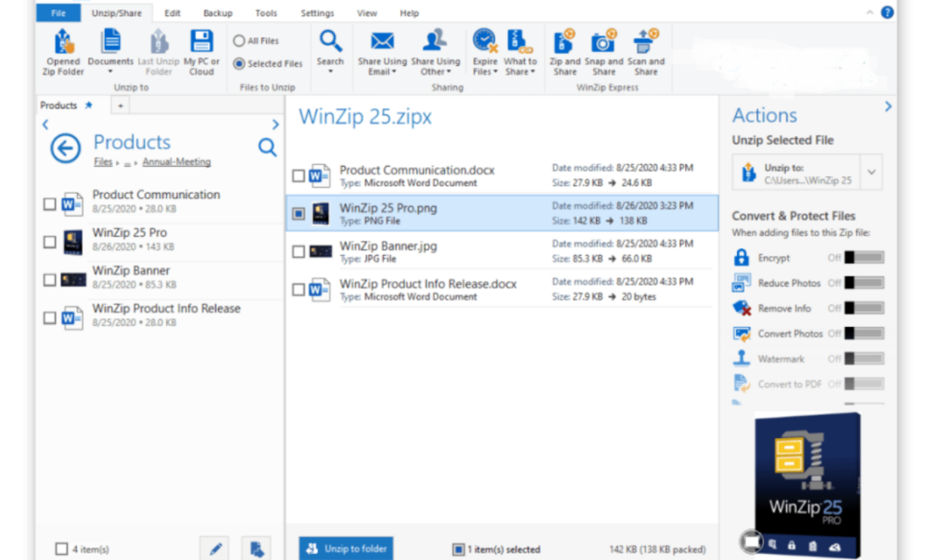The height and width of the screenshot is (560, 952).
Task: Open the File menu
Action: coord(58,13)
